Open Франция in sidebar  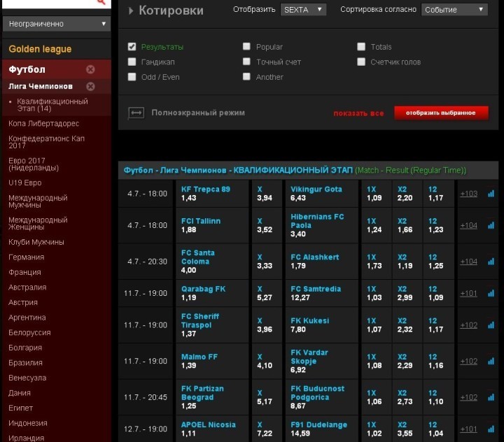[24, 272]
